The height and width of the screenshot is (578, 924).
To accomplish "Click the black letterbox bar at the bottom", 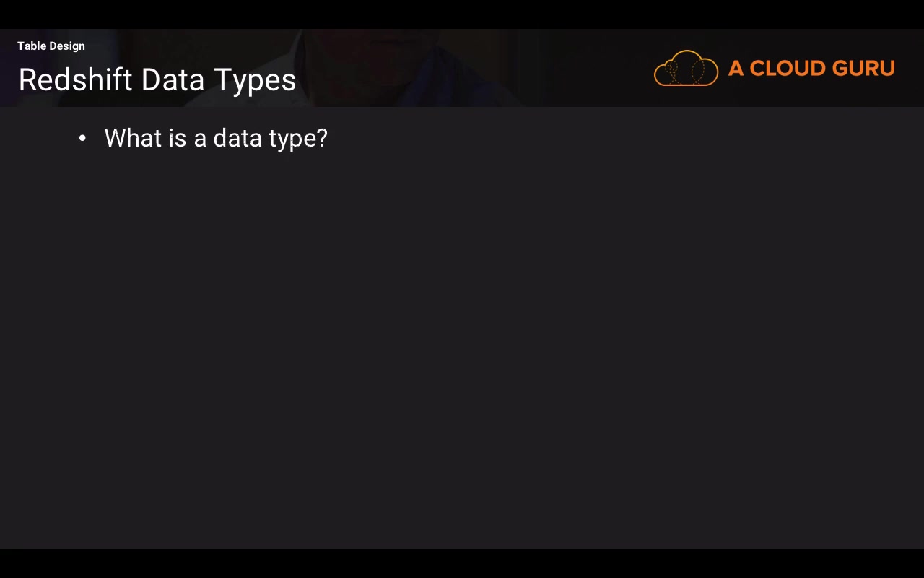I will click(462, 564).
